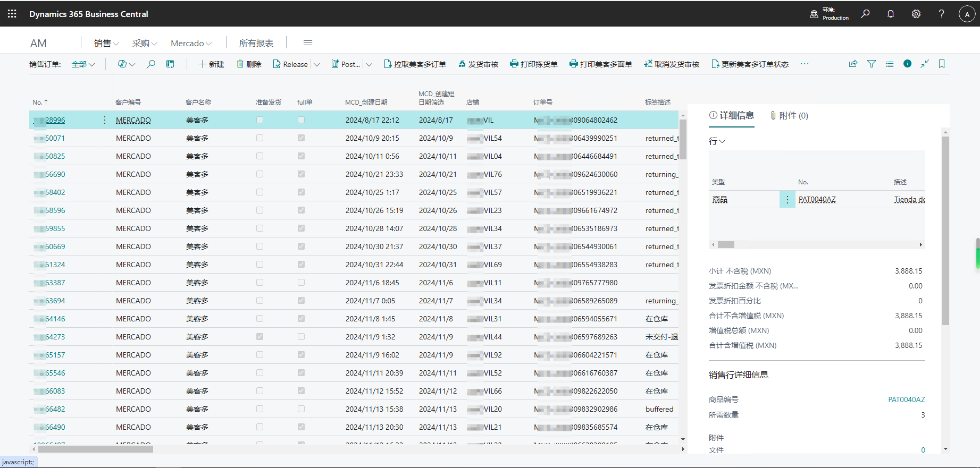
Task: Open the app launcher waffle icon
Action: tap(12, 14)
